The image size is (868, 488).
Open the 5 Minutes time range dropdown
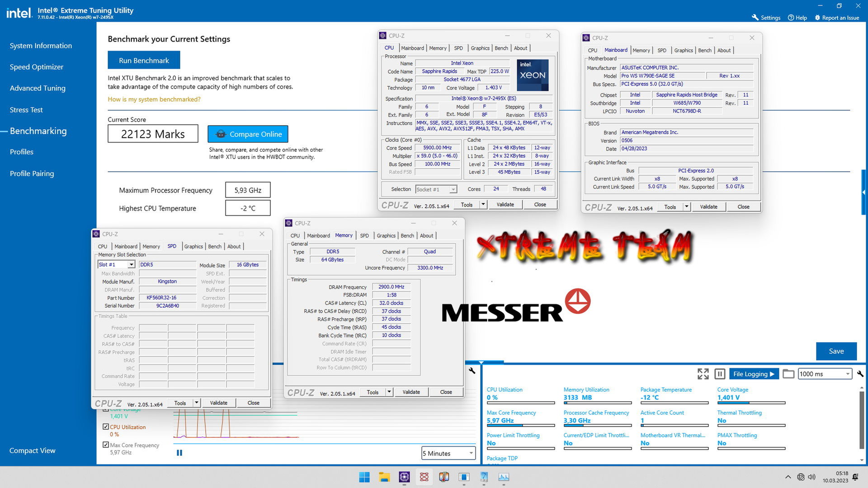coord(448,453)
